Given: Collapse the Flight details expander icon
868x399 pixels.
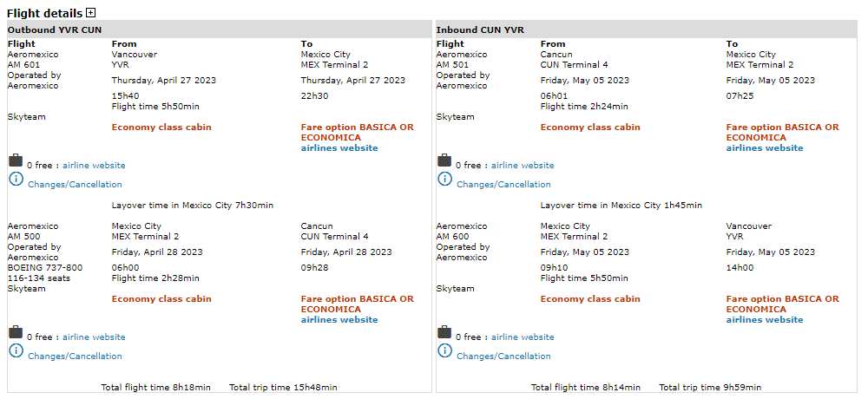Looking at the screenshot, I should point(90,13).
